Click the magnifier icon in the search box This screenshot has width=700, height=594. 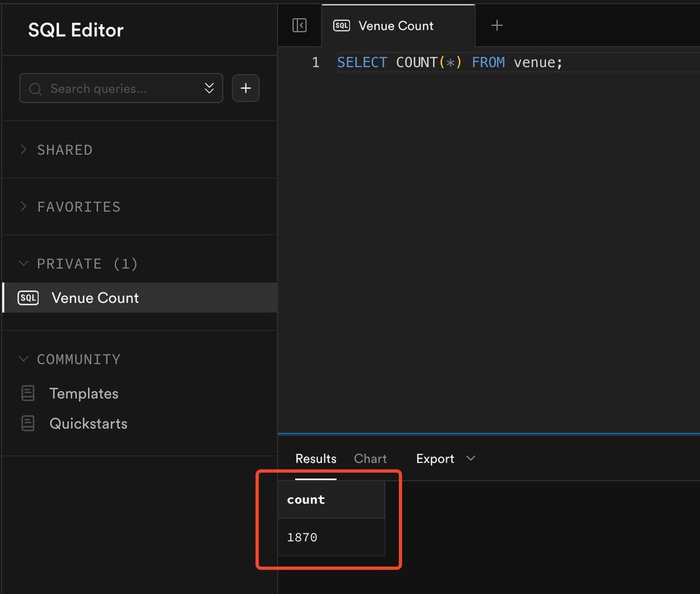(36, 89)
